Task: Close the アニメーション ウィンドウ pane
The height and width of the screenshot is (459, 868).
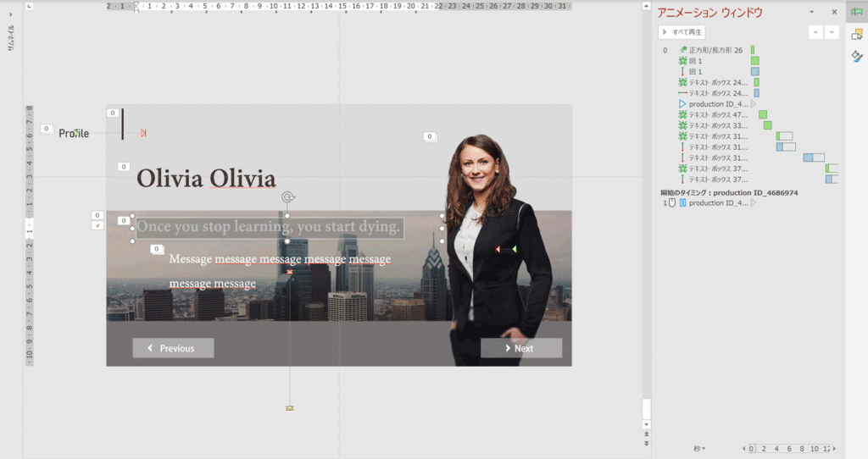Action: pyautogui.click(x=834, y=13)
